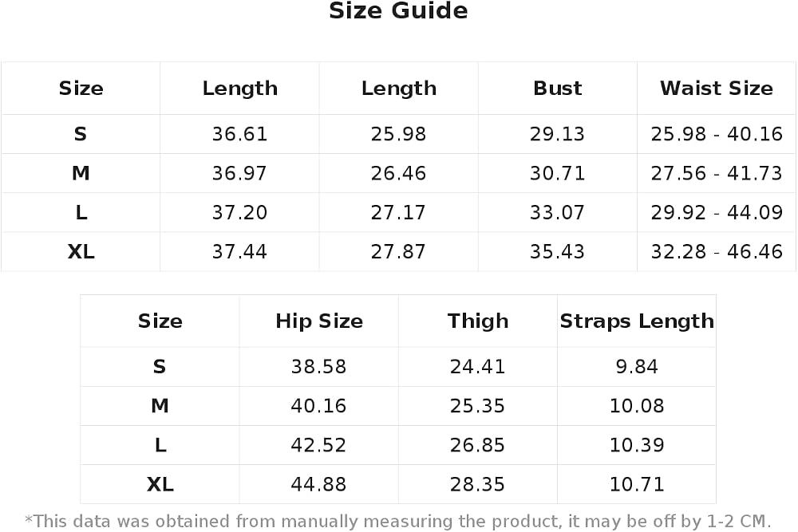798x532 pixels.
Task: Select thigh value 26.85
Action: click(x=477, y=445)
